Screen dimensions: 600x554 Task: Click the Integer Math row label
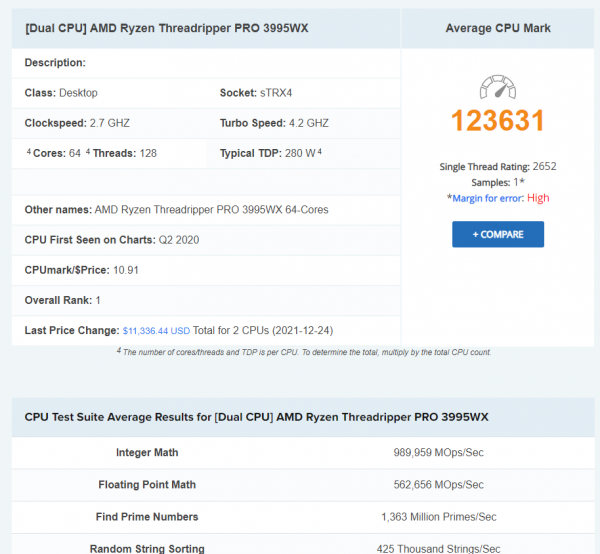(x=147, y=453)
